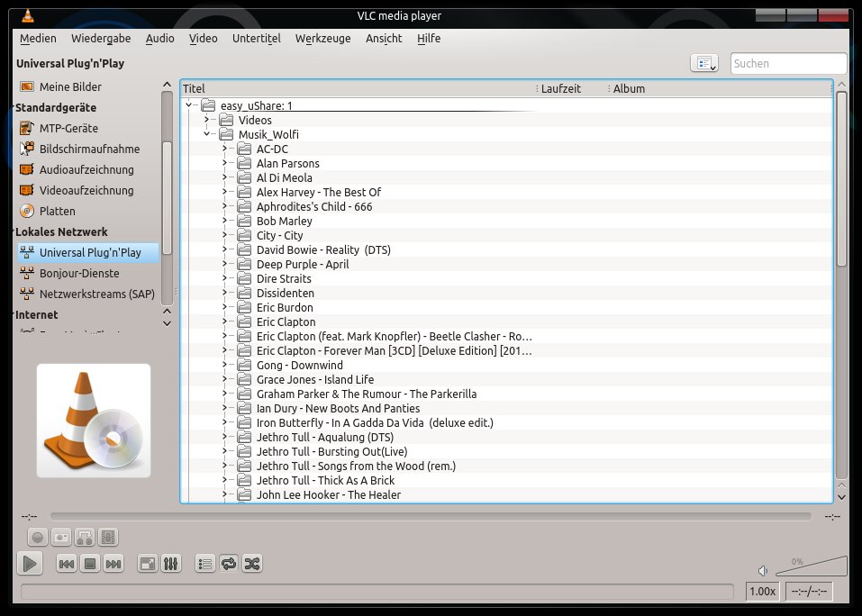862x616 pixels.
Task: Click the VLC cone album art
Action: point(94,421)
